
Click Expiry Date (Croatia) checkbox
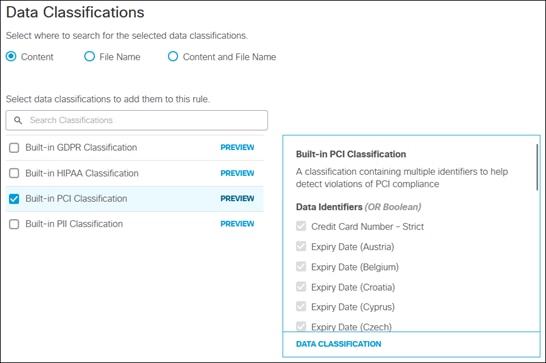[301, 287]
